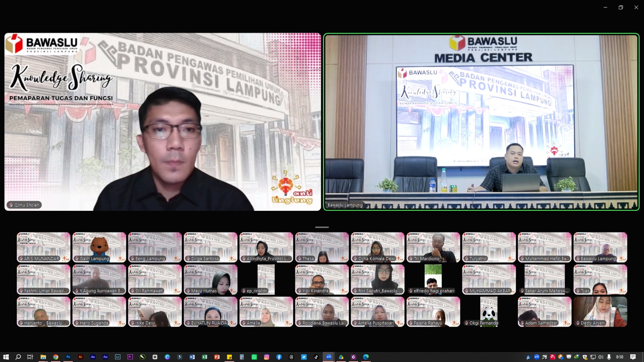The height and width of the screenshot is (362, 644).
Task: Click the gallery divider handle above thumbnails
Action: tap(322, 227)
